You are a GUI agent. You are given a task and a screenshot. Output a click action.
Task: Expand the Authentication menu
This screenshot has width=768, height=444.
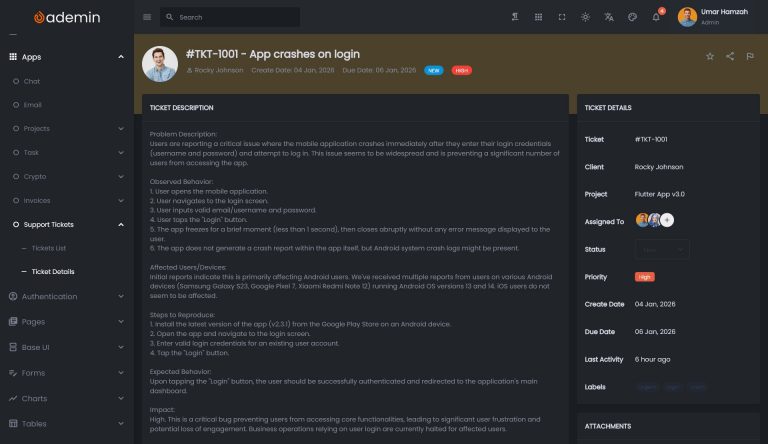120,296
